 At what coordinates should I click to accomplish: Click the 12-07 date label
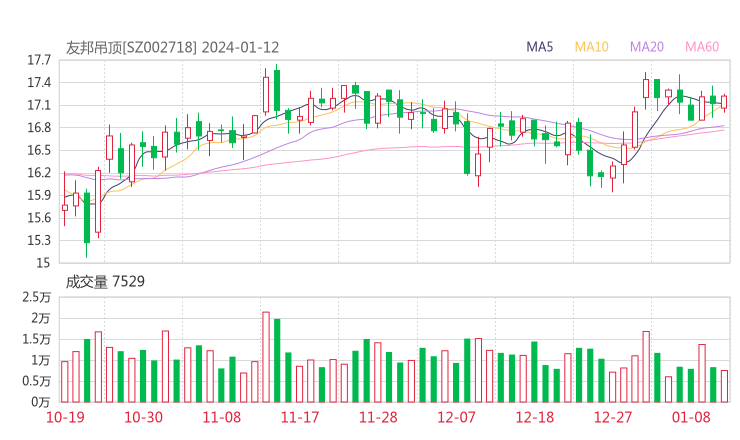[x=456, y=417]
